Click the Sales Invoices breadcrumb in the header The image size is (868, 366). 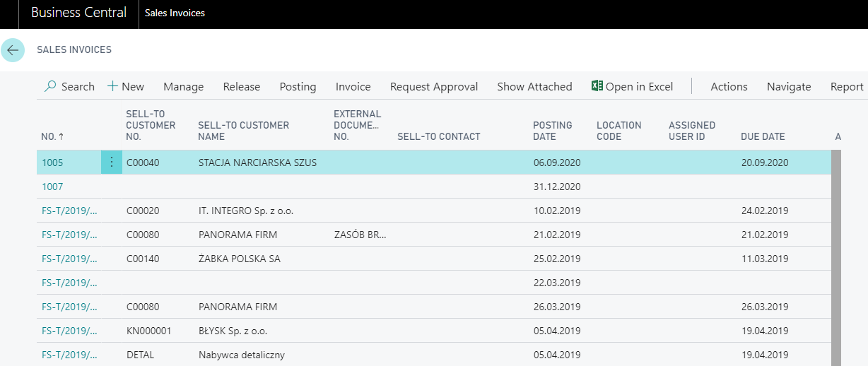tap(175, 13)
